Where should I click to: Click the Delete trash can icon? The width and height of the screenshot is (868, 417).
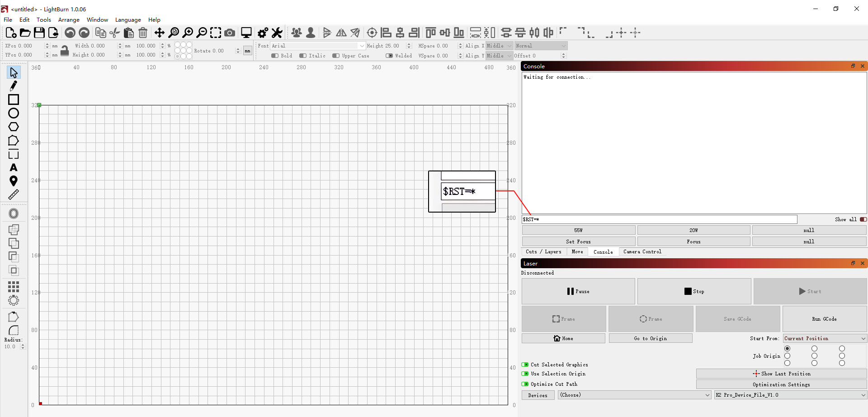143,33
